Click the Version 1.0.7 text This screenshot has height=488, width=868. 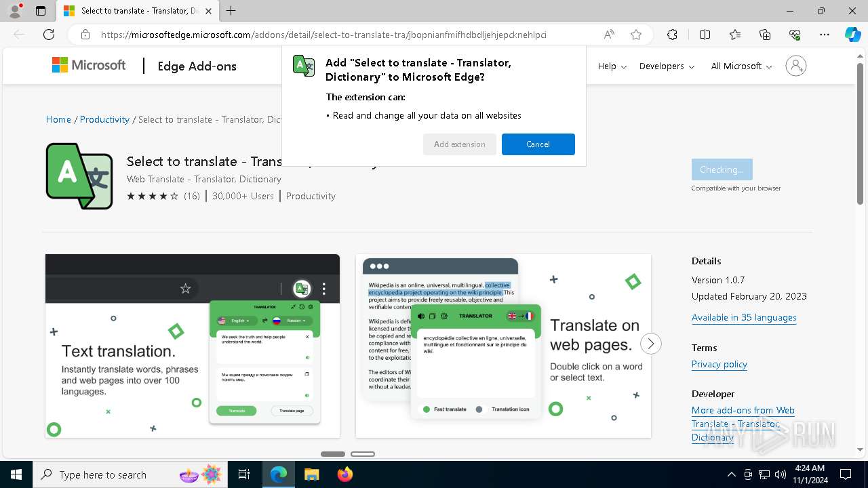tap(718, 280)
